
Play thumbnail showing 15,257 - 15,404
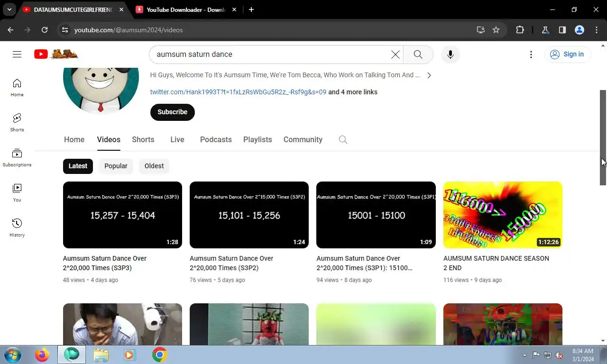tap(122, 215)
